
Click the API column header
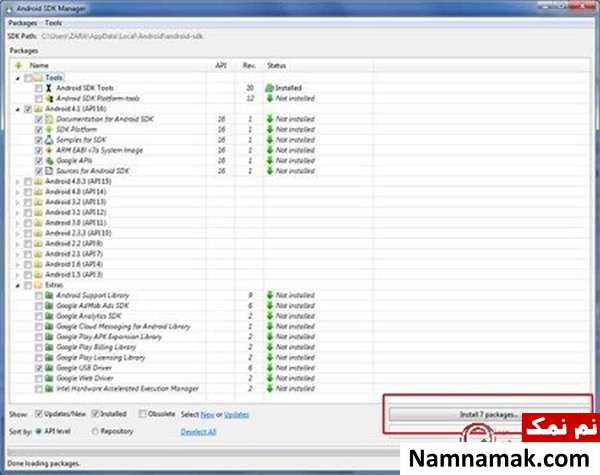tap(221, 65)
